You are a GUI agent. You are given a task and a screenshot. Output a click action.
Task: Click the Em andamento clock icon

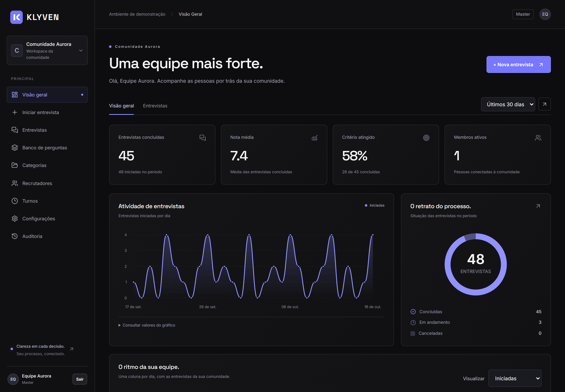click(413, 322)
